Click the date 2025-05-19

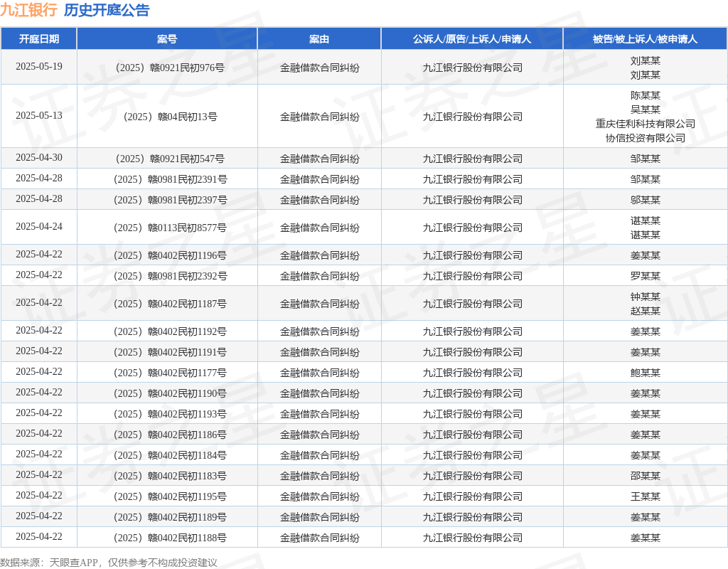(x=39, y=66)
